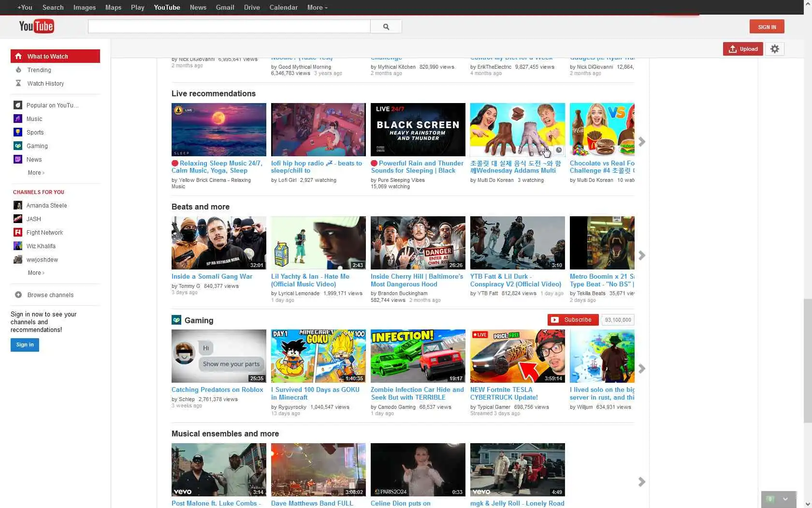Screen dimensions: 812x508
Task: Click the Popular on YouTube channel icon
Action: tap(18, 105)
